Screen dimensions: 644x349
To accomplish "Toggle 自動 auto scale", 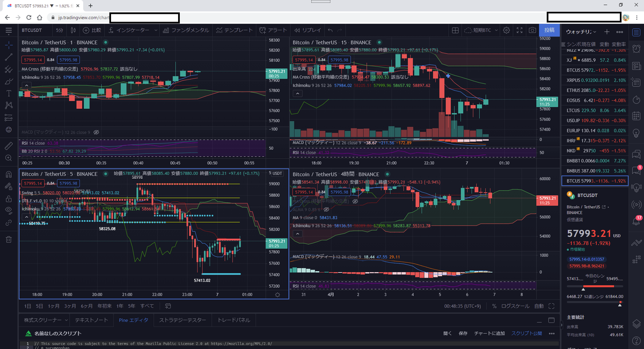I will tap(539, 306).
